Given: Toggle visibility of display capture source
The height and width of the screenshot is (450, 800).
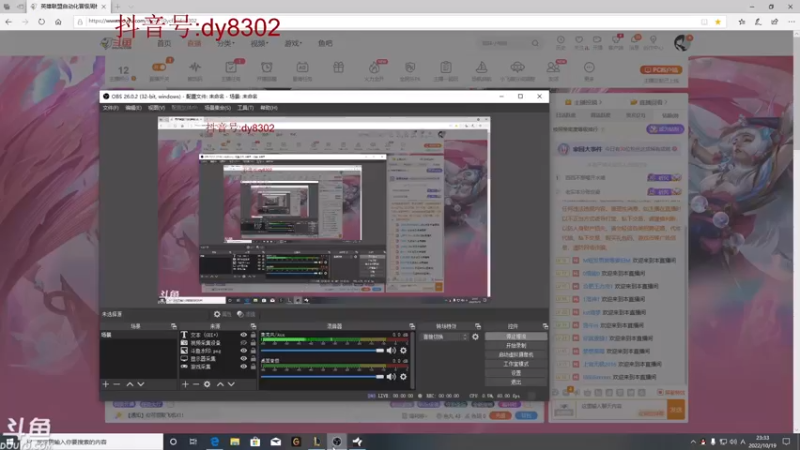Looking at the screenshot, I should [x=243, y=359].
